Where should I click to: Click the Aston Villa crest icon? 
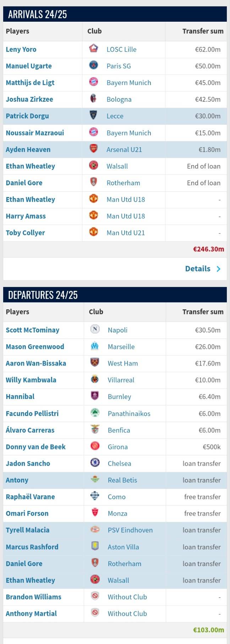(x=95, y=545)
